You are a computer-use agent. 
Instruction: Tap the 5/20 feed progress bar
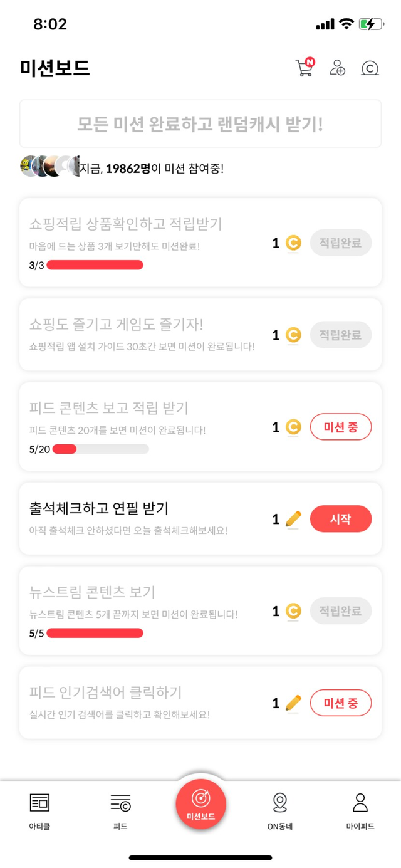click(101, 449)
